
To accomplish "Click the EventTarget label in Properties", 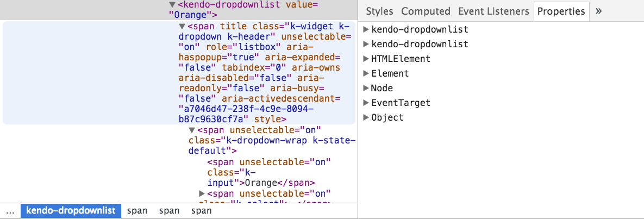I will click(401, 103).
